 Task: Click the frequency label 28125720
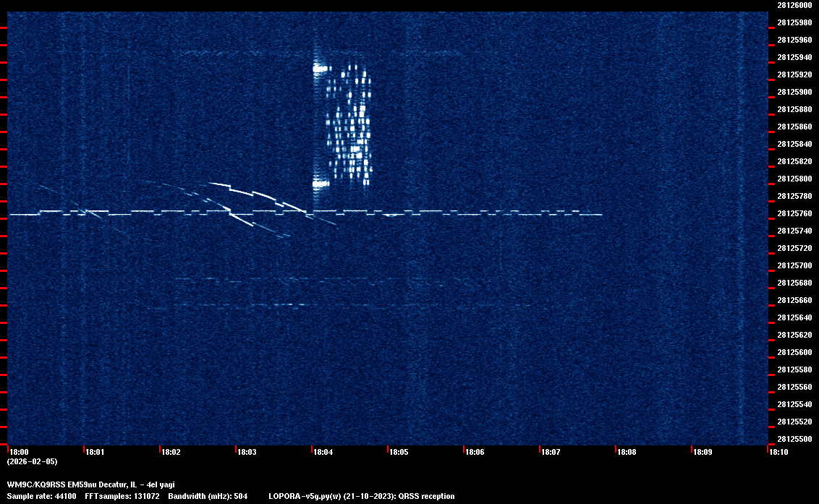point(794,248)
